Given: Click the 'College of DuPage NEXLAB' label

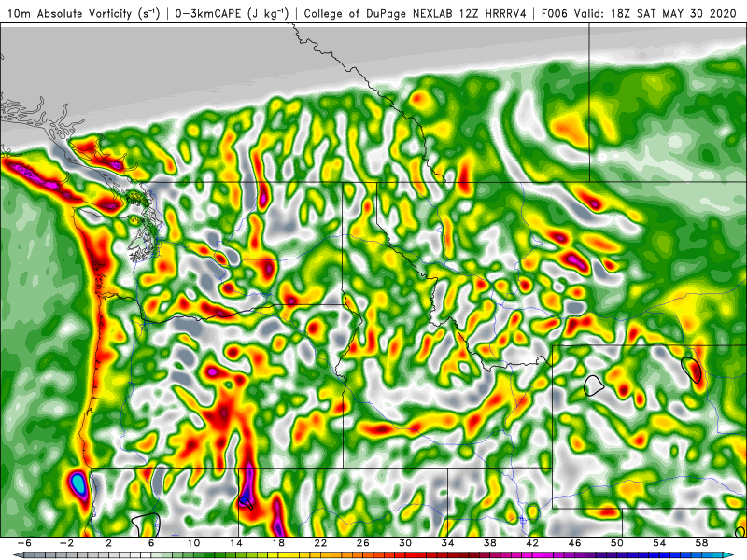Looking at the screenshot, I should (379, 14).
